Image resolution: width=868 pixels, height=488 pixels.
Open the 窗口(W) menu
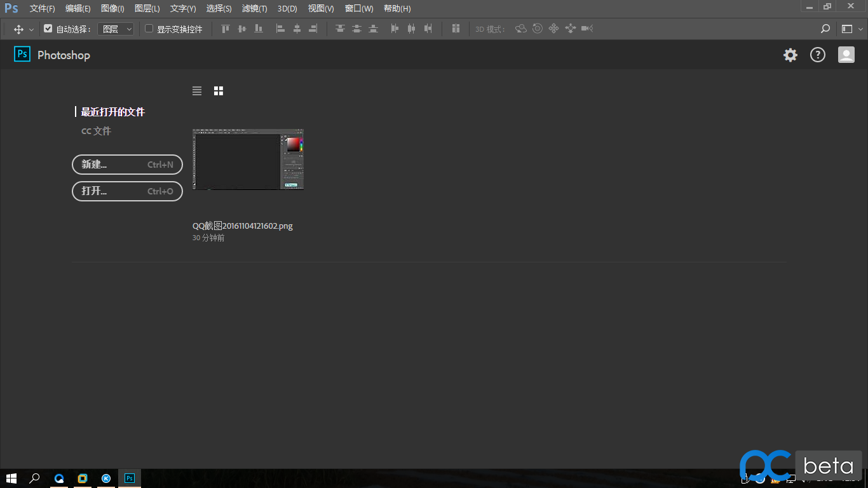click(x=359, y=9)
